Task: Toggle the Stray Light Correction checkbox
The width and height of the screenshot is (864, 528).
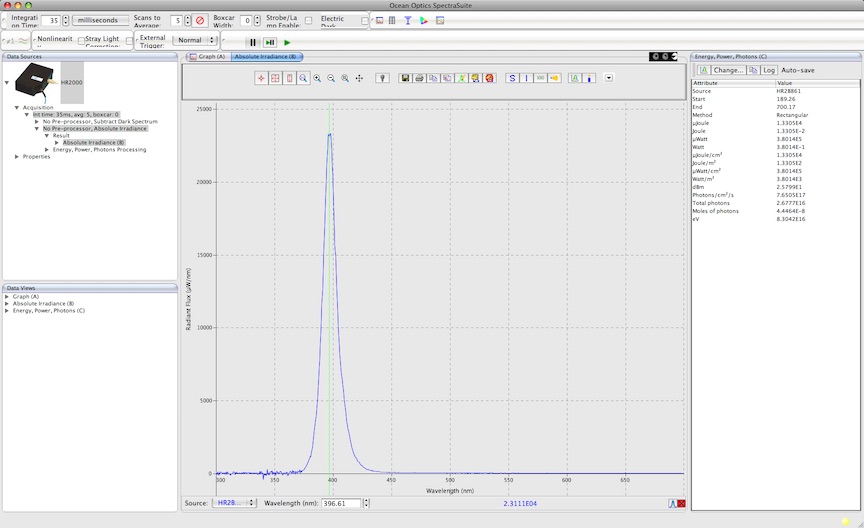Action: (x=129, y=40)
